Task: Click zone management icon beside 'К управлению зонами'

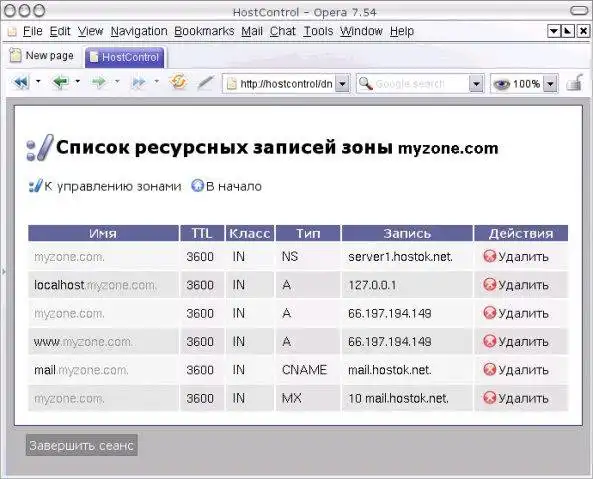Action: (x=35, y=186)
